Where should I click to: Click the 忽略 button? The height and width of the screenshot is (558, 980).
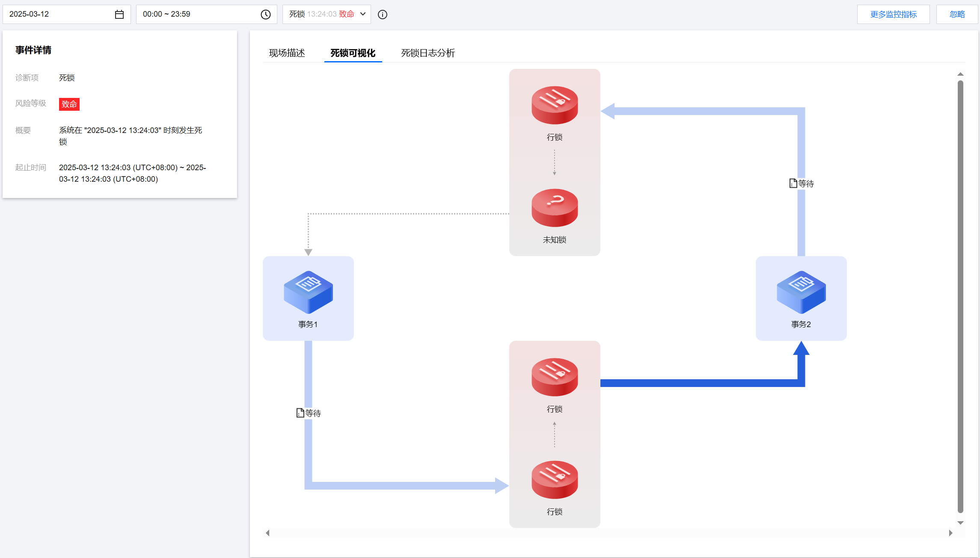point(957,15)
